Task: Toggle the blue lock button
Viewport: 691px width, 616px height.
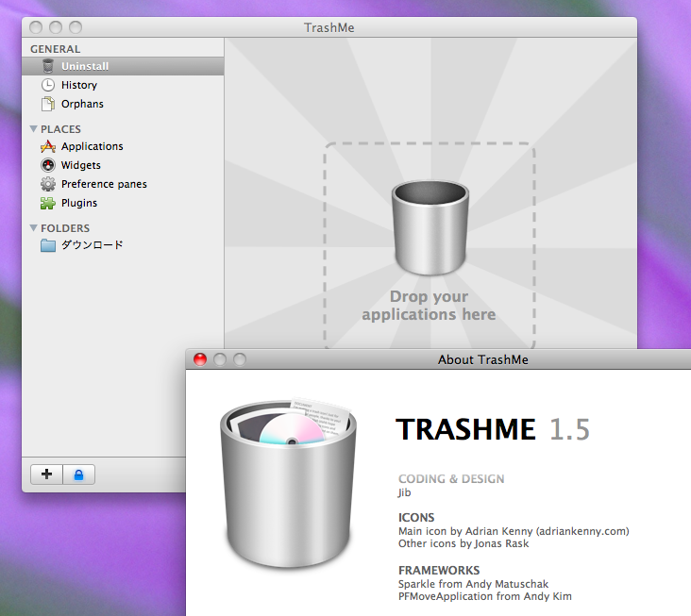Action: tap(78, 474)
